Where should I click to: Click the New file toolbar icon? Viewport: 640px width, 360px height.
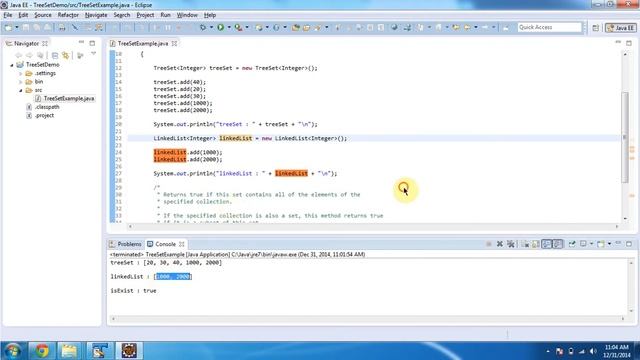click(8, 27)
